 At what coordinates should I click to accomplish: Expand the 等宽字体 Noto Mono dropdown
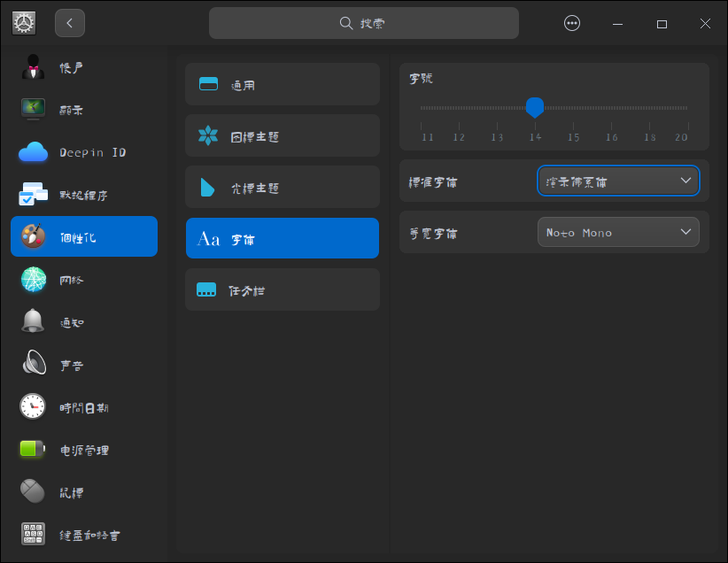click(x=618, y=232)
